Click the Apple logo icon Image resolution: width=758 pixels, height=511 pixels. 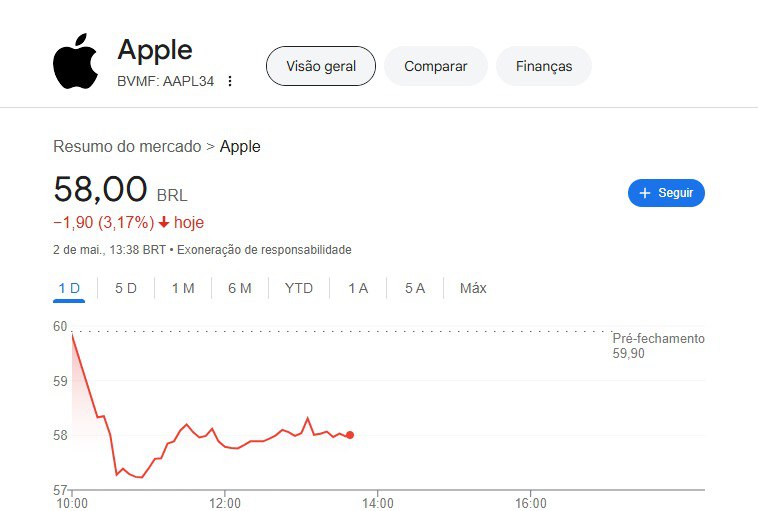click(75, 61)
